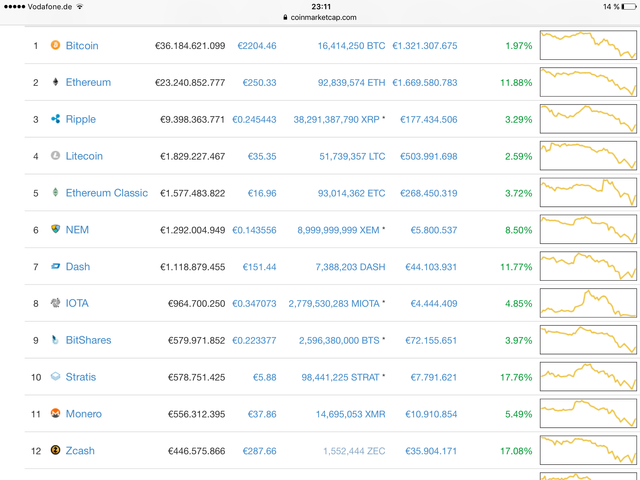Click Ethereum volume €1.669.580.783

pyautogui.click(x=425, y=82)
